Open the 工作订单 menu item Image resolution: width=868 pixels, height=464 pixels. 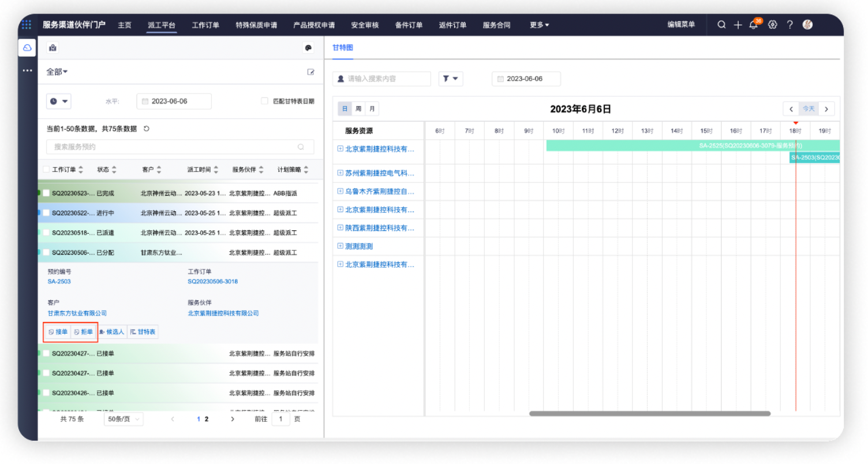coord(205,25)
